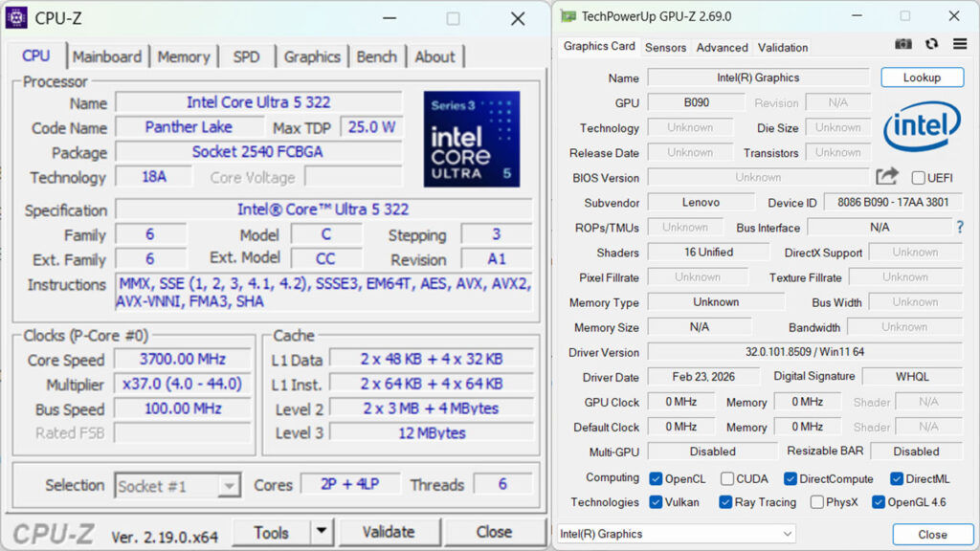Click the Device ID field 8086 B090
Screen dimensions: 980x551
[893, 203]
